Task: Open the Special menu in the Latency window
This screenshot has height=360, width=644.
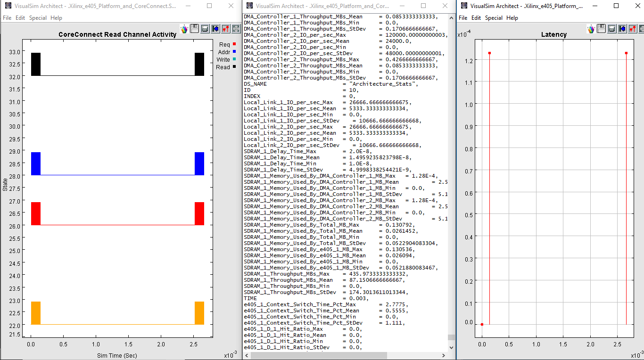Action: pos(494,18)
